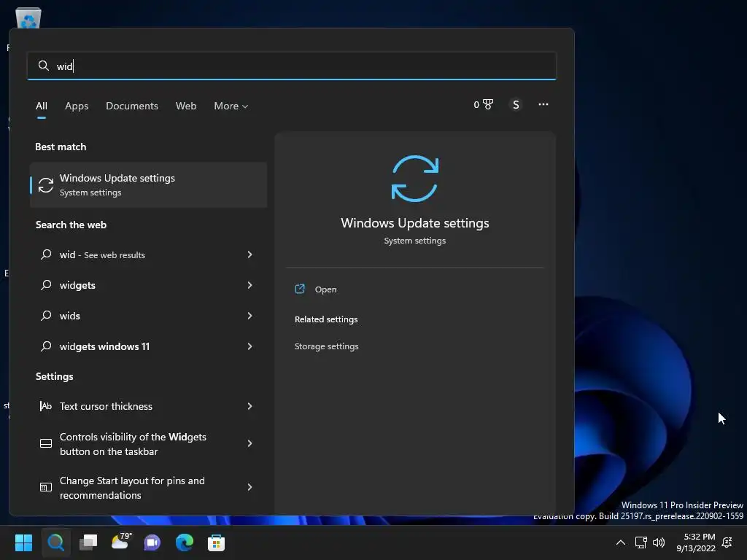Expand arrow beside Text cursor thickness
Screen dimensions: 747x560
coord(249,406)
